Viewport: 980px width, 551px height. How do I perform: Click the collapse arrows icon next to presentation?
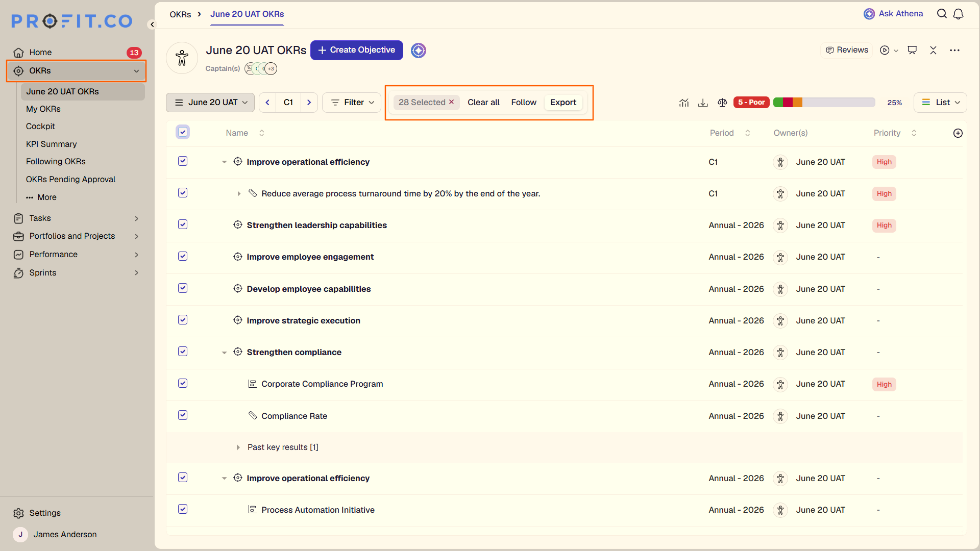[x=933, y=50]
